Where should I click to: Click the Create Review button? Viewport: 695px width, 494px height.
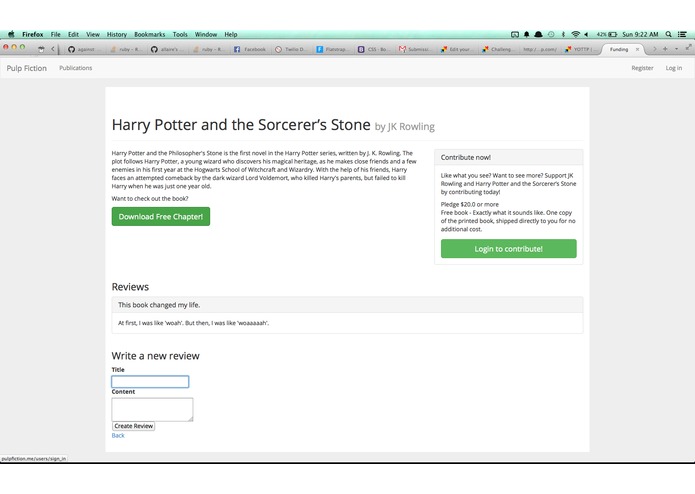(133, 426)
